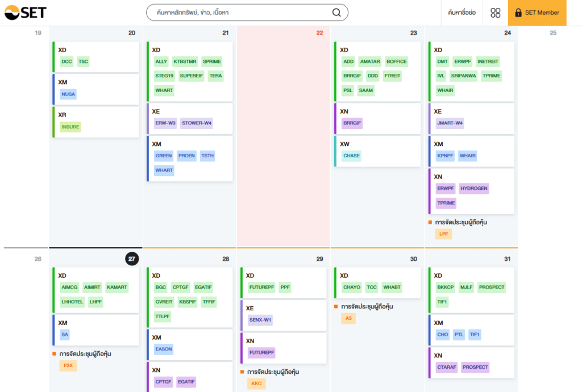This screenshot has height=392, width=582.
Task: Open A5 shareholder meeting tag
Action: (x=348, y=319)
